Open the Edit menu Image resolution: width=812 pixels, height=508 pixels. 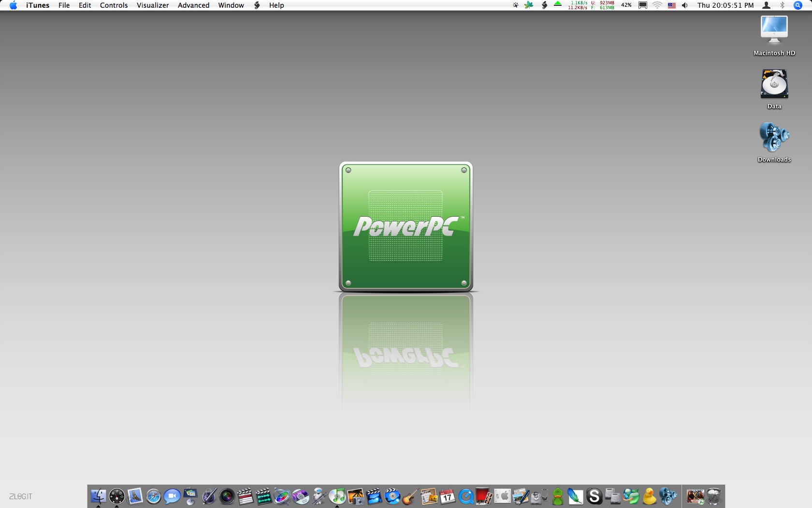85,5
